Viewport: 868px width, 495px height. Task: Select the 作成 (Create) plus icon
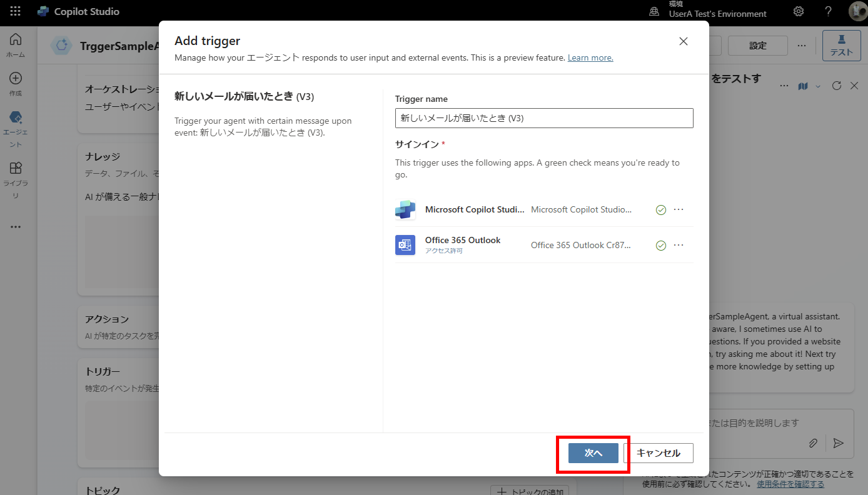[x=16, y=79]
